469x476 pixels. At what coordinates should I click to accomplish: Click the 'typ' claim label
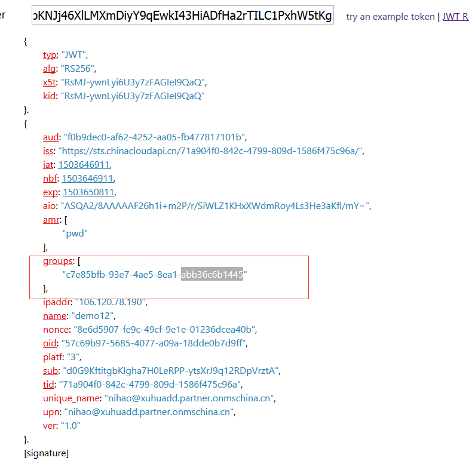pyautogui.click(x=50, y=55)
